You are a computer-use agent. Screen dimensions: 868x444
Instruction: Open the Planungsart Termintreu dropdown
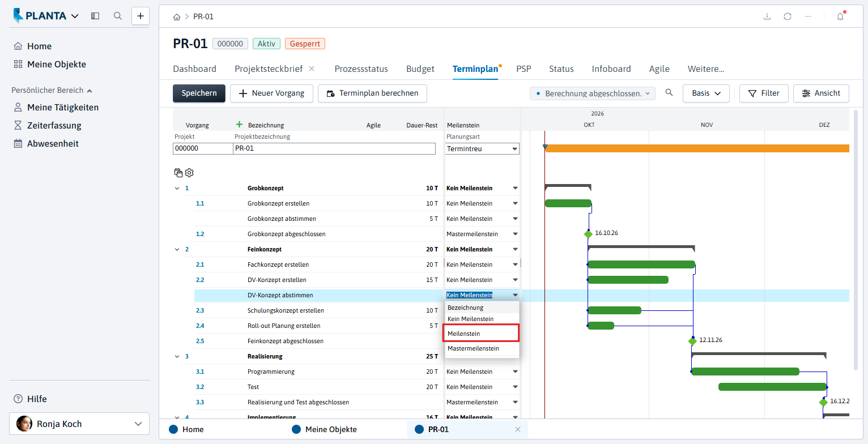(482, 149)
